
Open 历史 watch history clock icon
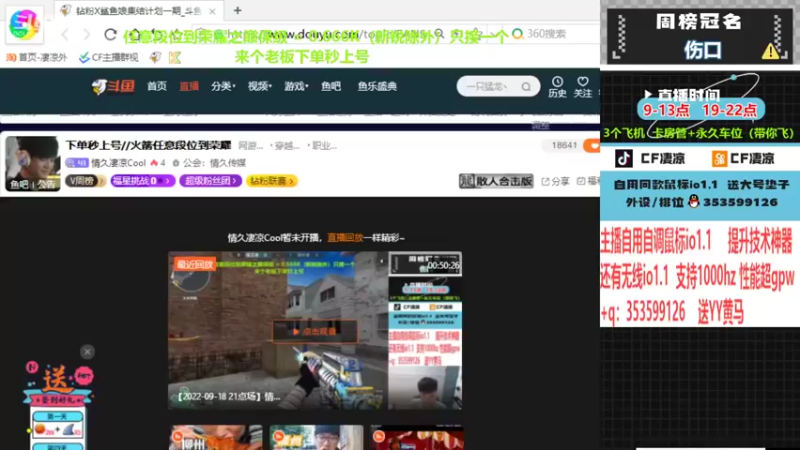pos(557,87)
